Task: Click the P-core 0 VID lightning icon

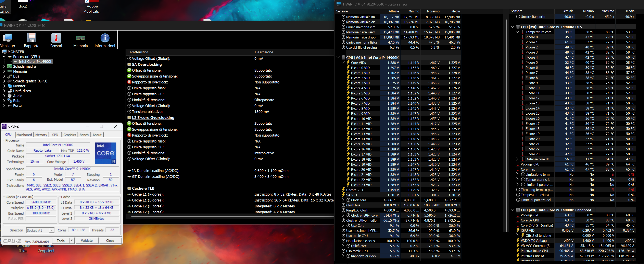Action: point(348,68)
